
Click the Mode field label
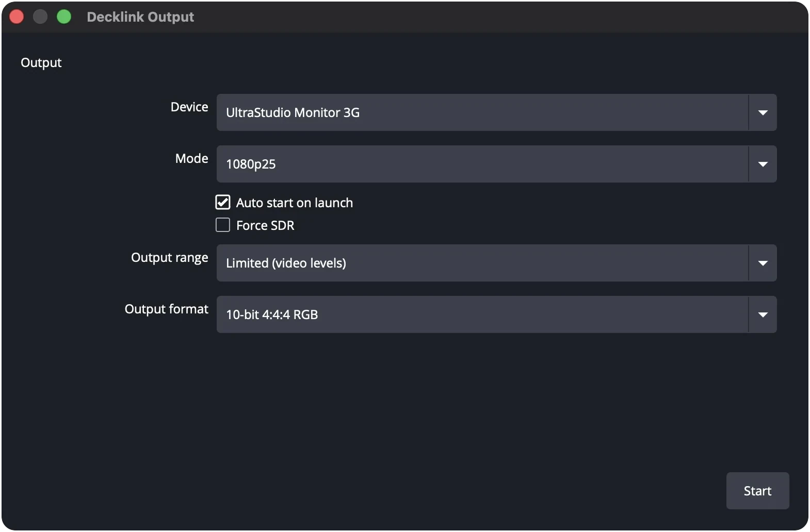click(x=192, y=158)
